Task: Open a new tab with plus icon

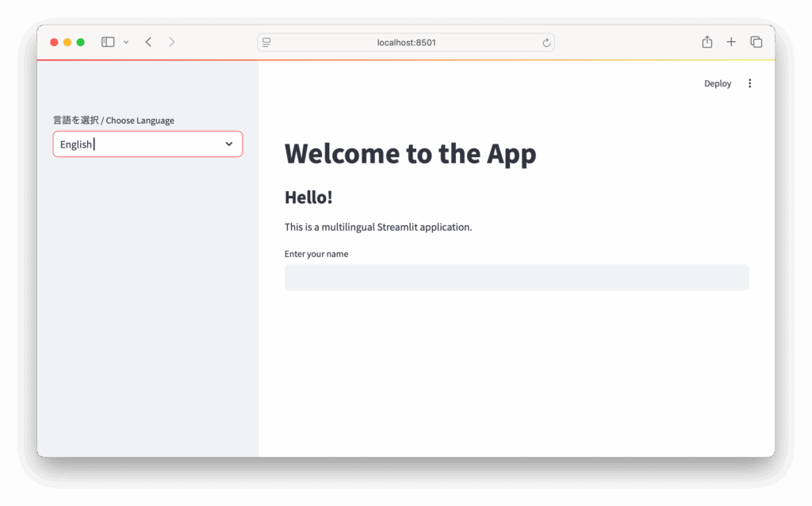Action: point(731,42)
